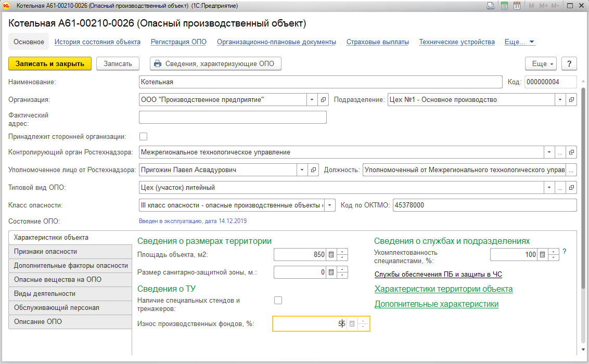Open Регистрация ОПО navigation link
This screenshot has width=589, height=364.
178,42
